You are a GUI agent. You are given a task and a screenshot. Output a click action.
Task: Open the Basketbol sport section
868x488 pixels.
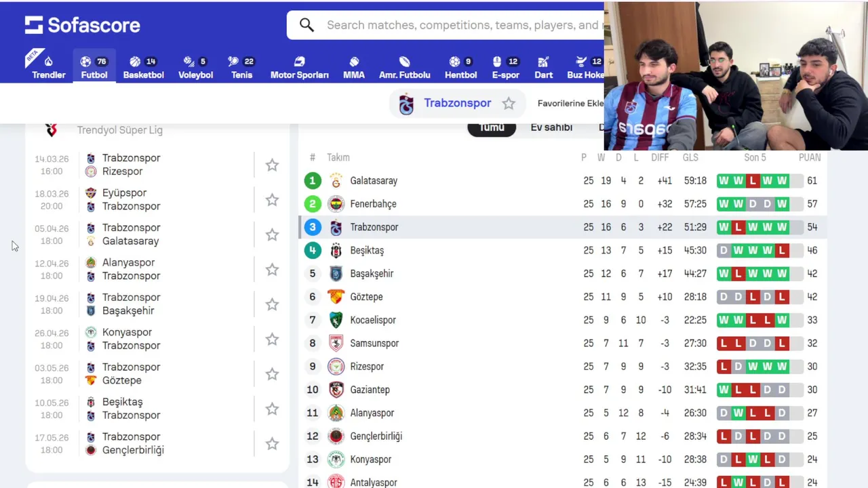pyautogui.click(x=143, y=67)
